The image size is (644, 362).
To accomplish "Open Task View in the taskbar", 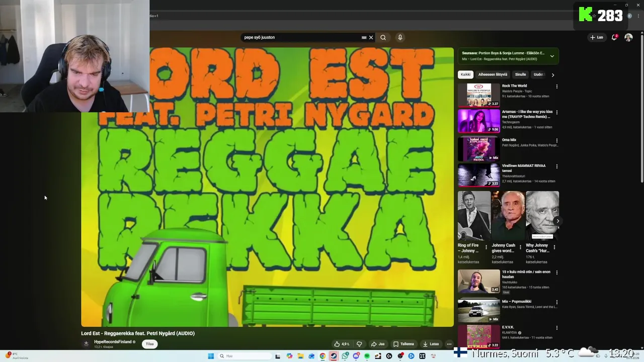I will pos(278,356).
